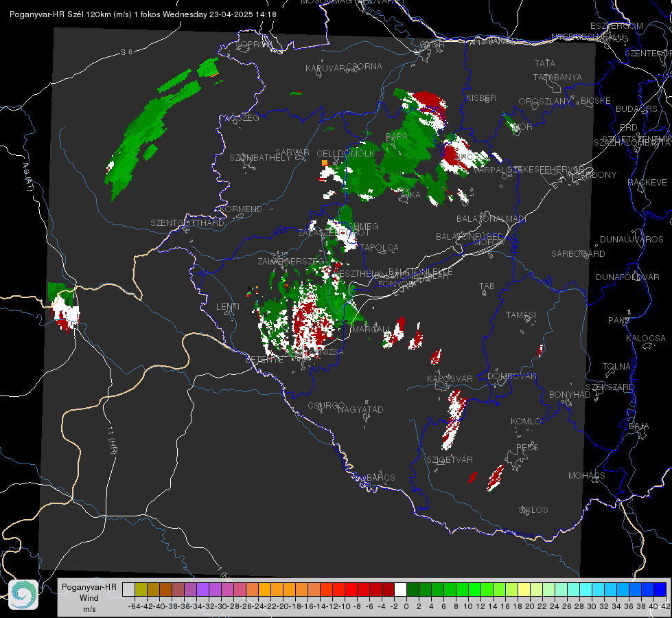
Task: Select the 'OROSZLÁNY' label
Action: (x=545, y=102)
